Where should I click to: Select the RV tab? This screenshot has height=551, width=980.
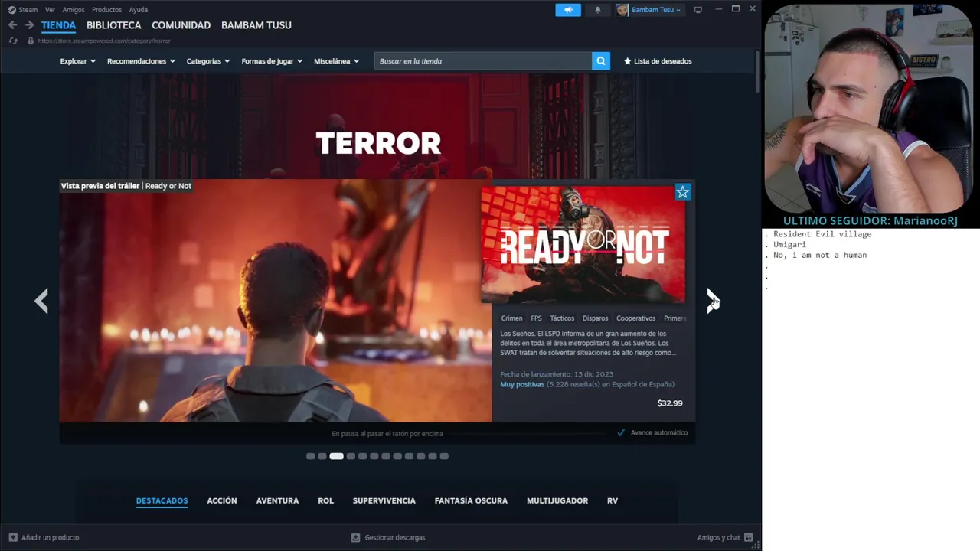point(612,500)
